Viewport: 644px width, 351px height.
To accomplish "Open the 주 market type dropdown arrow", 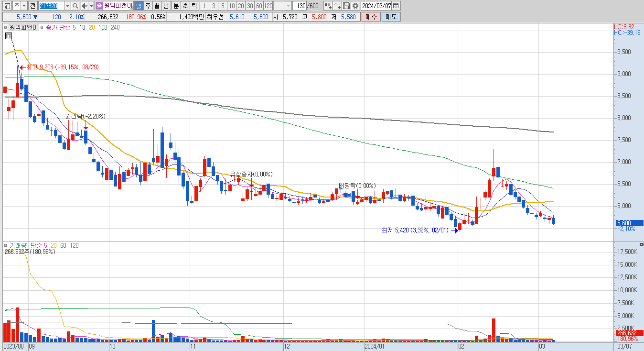I will 24,6.
